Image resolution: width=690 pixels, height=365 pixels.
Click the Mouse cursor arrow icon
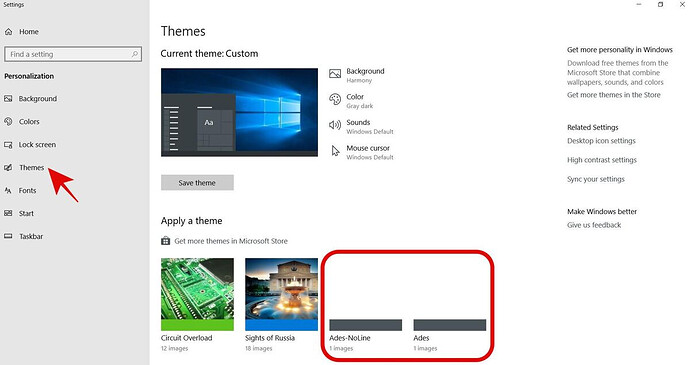click(x=335, y=151)
